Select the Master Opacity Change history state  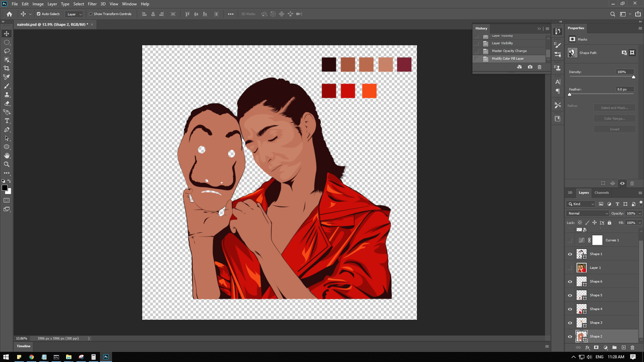(509, 51)
